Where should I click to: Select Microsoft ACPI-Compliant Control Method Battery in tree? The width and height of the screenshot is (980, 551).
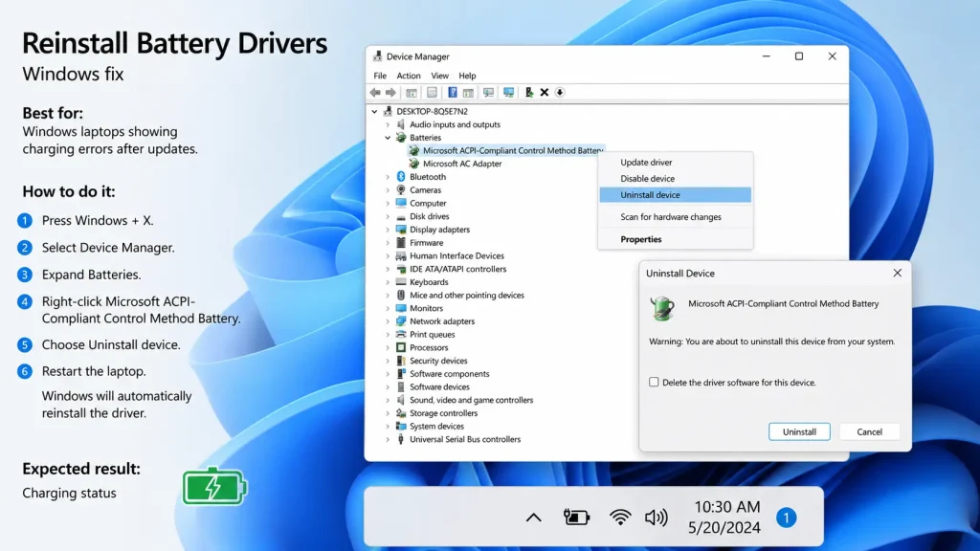pos(513,150)
